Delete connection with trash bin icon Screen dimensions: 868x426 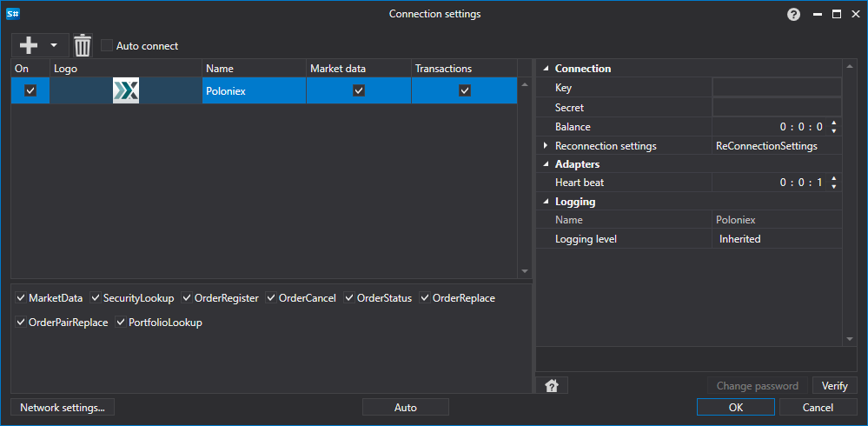tap(83, 45)
